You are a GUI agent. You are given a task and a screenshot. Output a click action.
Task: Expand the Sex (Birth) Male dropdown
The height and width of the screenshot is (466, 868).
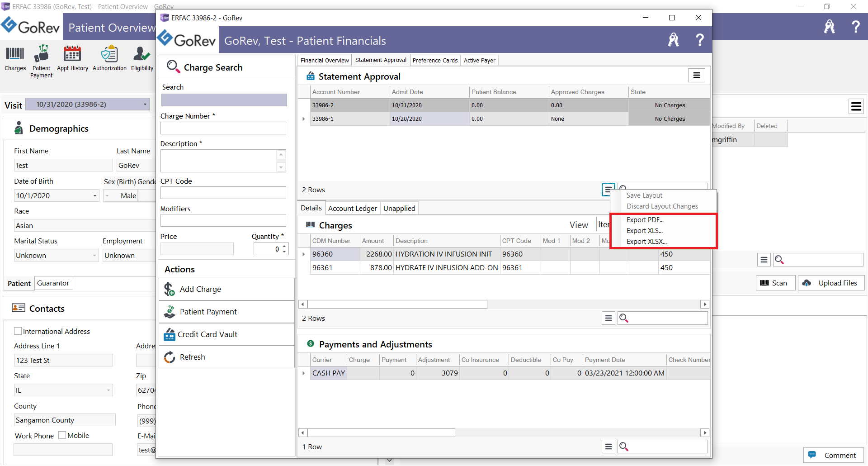[108, 196]
